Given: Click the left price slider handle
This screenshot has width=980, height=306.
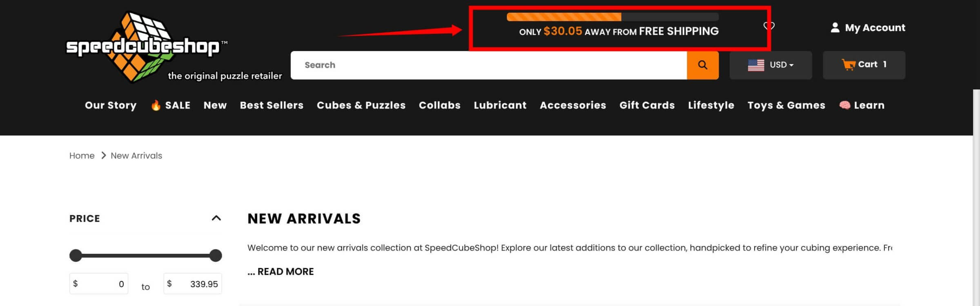Looking at the screenshot, I should (76, 255).
